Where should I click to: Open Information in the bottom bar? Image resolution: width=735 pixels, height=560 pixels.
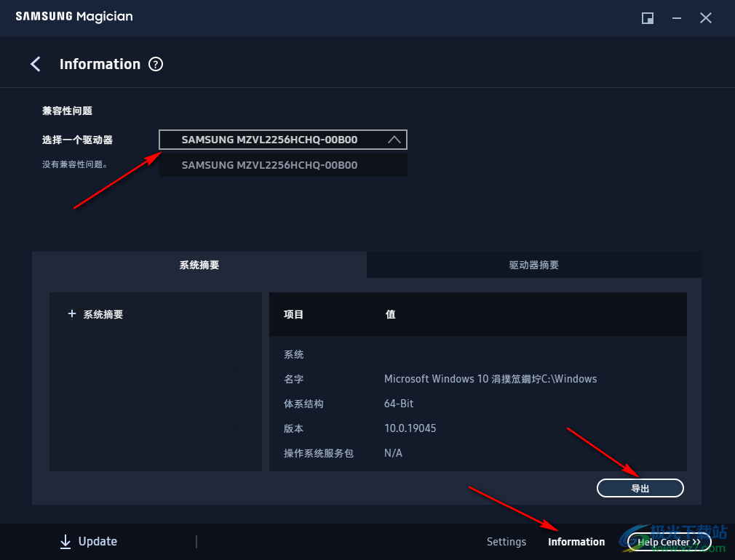[576, 542]
